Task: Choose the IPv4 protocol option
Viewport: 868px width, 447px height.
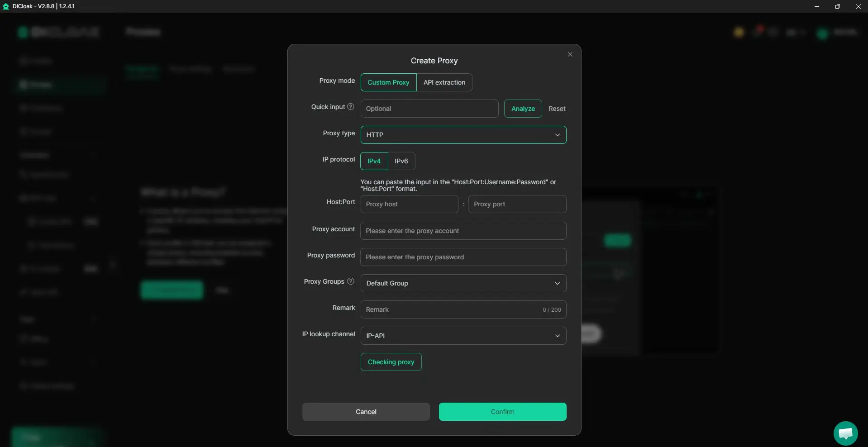Action: pyautogui.click(x=374, y=161)
